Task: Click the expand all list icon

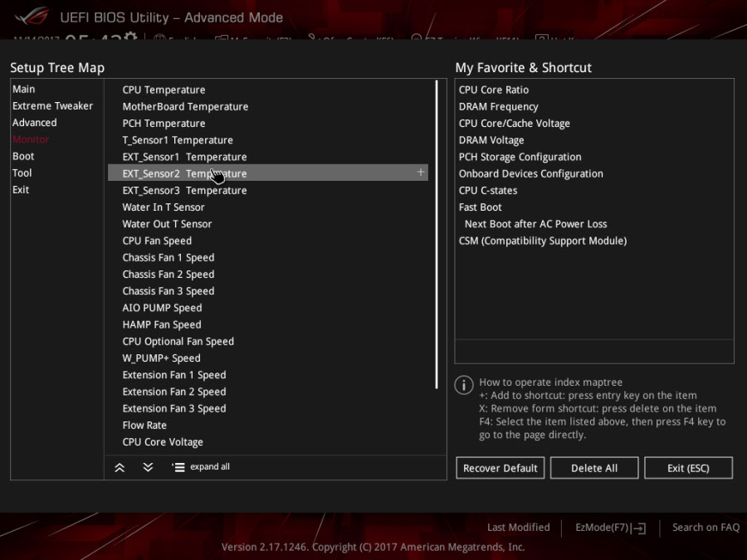Action: point(178,467)
